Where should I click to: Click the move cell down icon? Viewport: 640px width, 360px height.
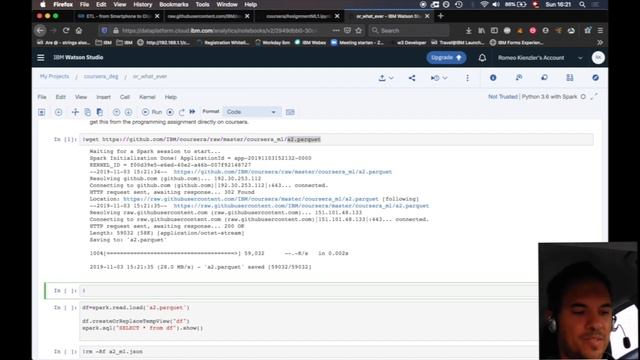coord(129,112)
